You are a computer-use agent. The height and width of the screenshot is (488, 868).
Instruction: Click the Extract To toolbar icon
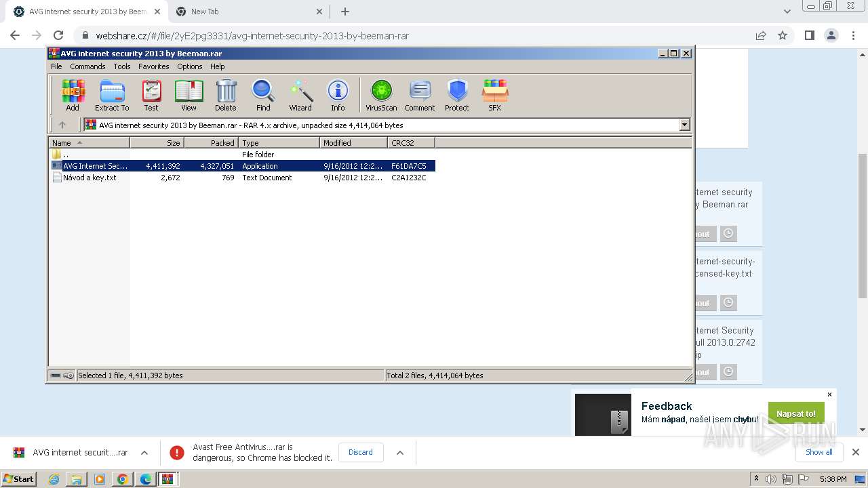coord(112,95)
